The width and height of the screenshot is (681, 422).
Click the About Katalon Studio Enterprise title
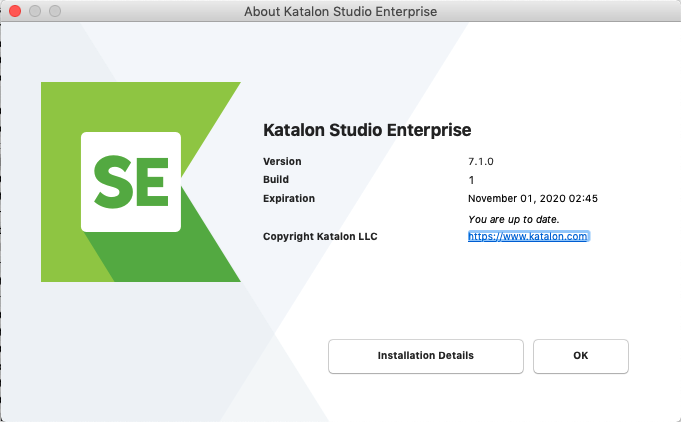pyautogui.click(x=340, y=11)
